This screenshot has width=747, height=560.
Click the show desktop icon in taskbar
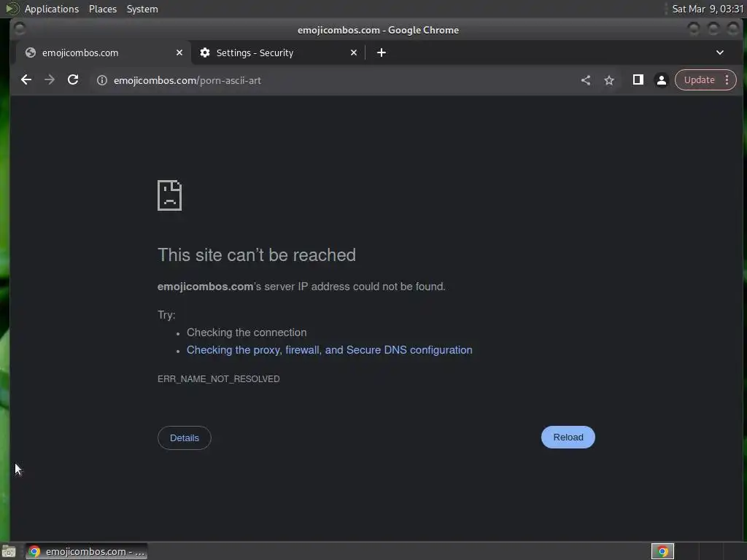point(9,551)
